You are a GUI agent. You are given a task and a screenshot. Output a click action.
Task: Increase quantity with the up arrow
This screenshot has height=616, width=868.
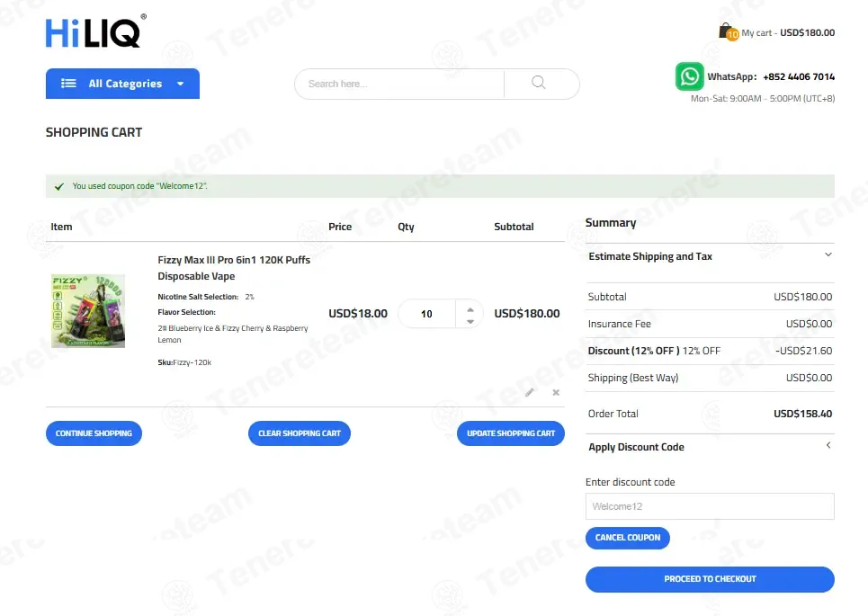coord(470,309)
